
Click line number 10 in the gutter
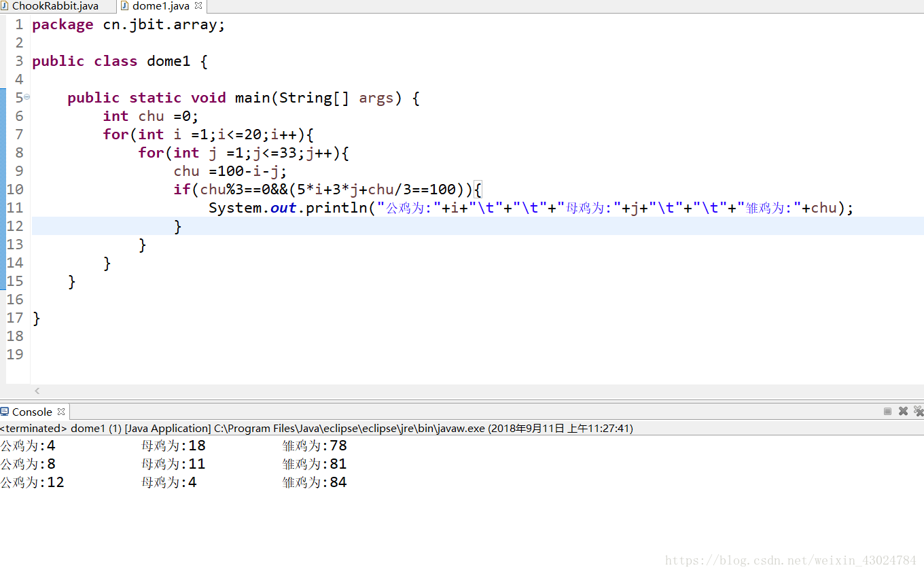coord(15,189)
